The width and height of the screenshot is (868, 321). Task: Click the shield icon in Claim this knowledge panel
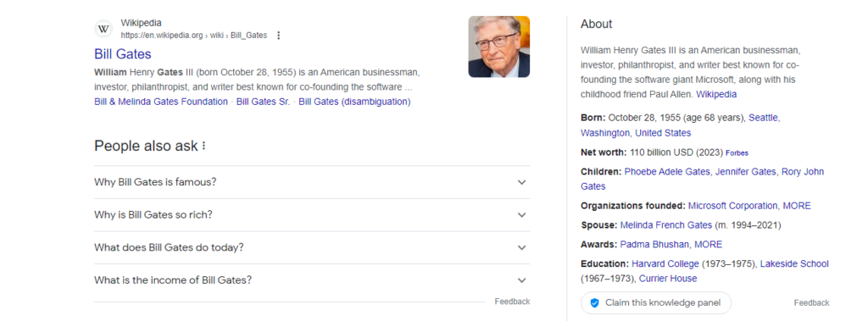pos(594,302)
